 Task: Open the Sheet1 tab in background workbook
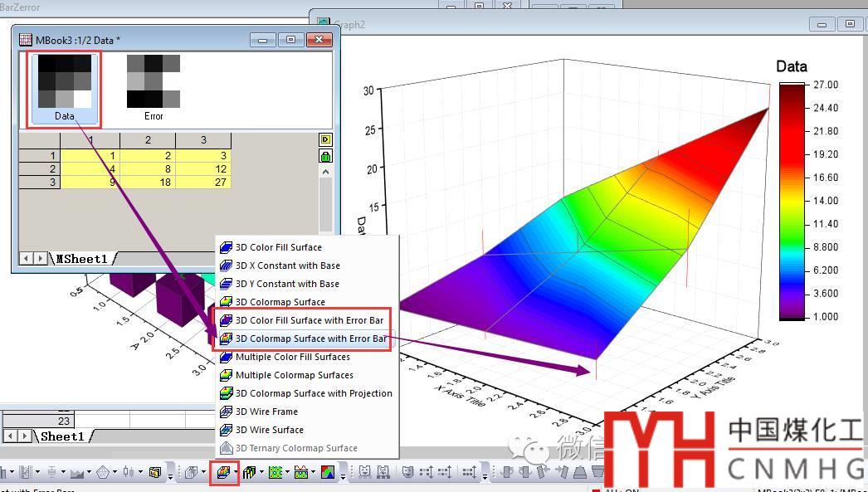click(62, 436)
